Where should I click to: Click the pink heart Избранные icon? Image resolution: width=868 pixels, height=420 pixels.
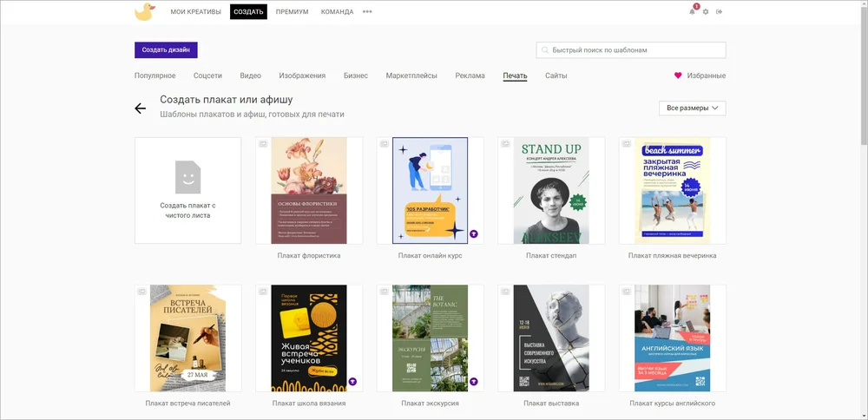pos(678,75)
